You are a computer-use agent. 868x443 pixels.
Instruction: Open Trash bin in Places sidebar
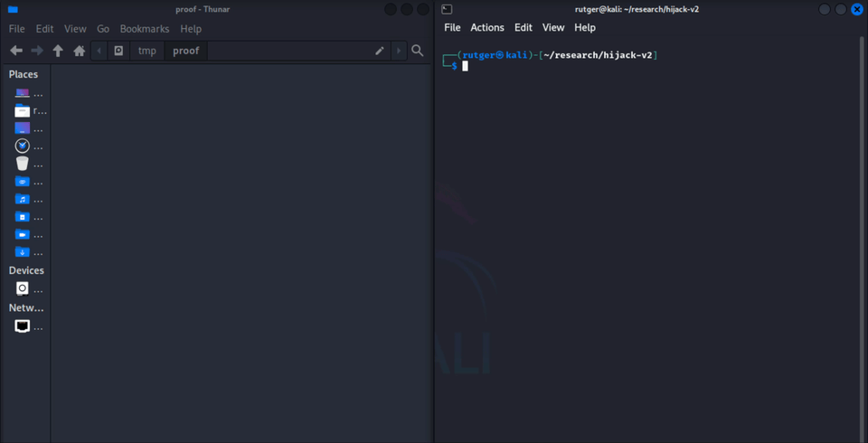pos(29,164)
